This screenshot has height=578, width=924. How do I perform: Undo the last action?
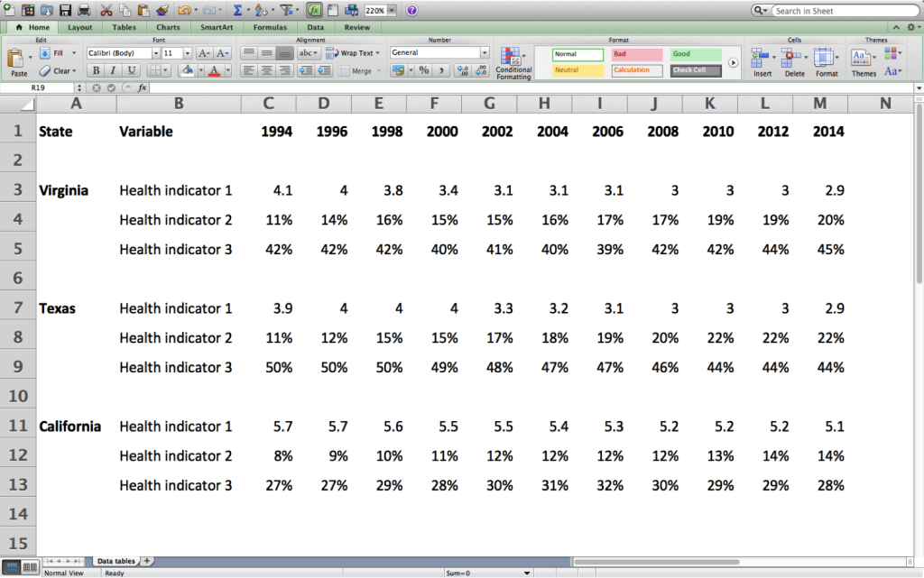184,9
